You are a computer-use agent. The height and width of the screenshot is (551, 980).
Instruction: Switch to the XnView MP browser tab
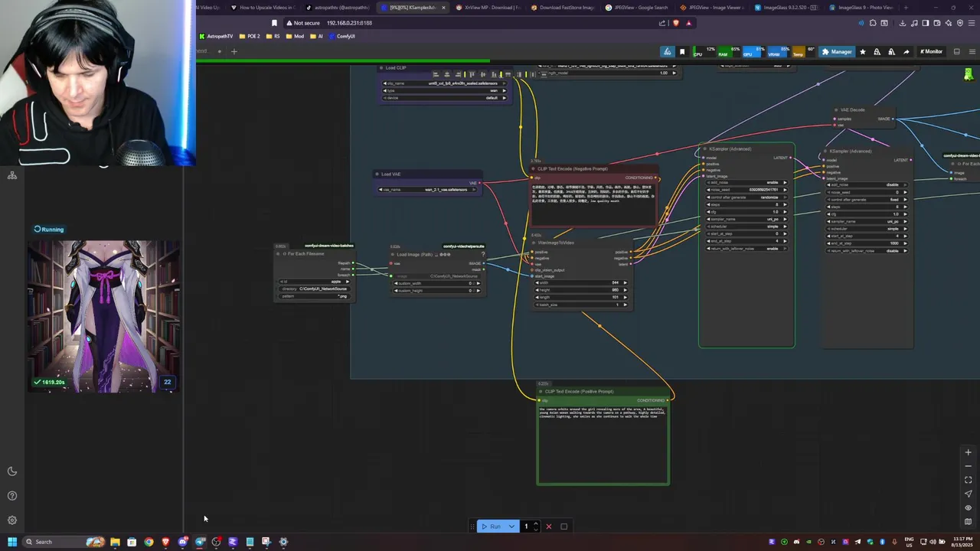[x=488, y=8]
